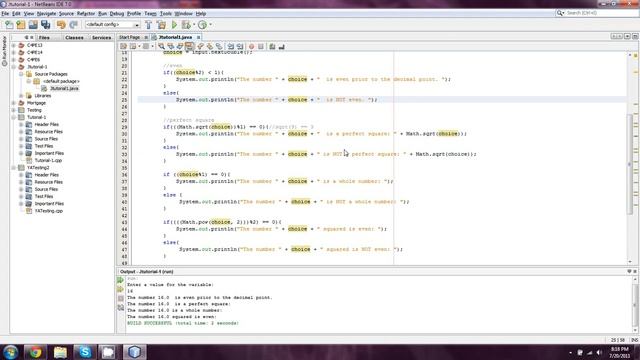Switch to the Services tab
This screenshot has width=640, height=360.
pyautogui.click(x=101, y=38)
